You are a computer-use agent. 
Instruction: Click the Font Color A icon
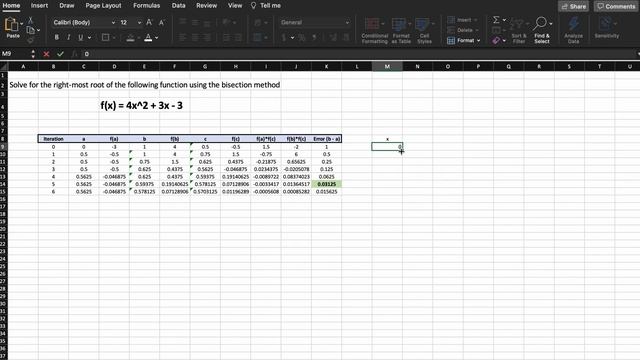coord(148,38)
